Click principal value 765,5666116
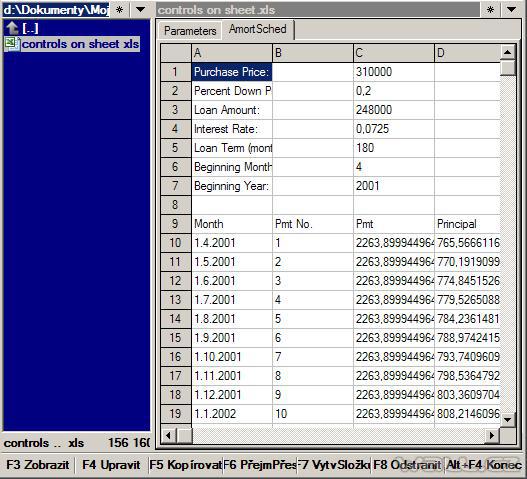This screenshot has height=479, width=527. pyautogui.click(x=467, y=243)
